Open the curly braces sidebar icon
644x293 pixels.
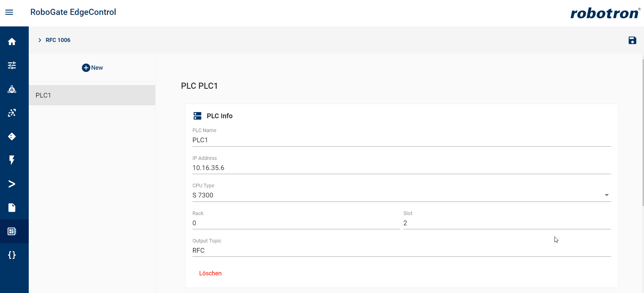tap(12, 255)
